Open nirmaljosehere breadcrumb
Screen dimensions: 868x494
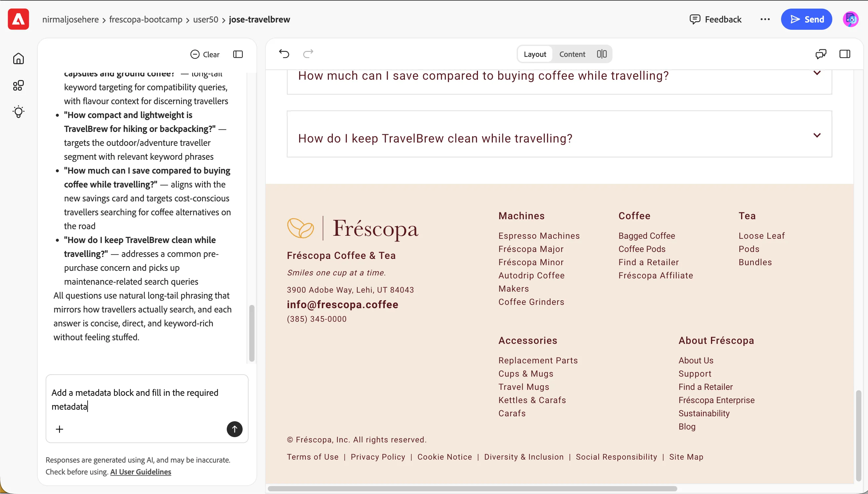click(x=70, y=19)
